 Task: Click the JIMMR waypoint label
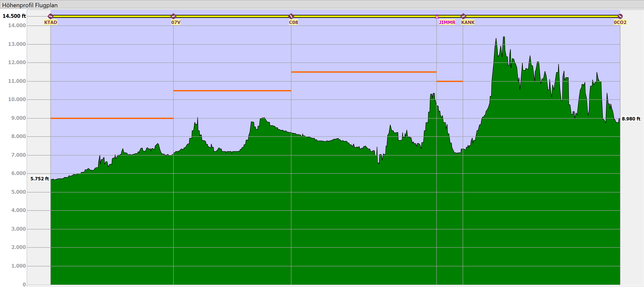(x=447, y=22)
